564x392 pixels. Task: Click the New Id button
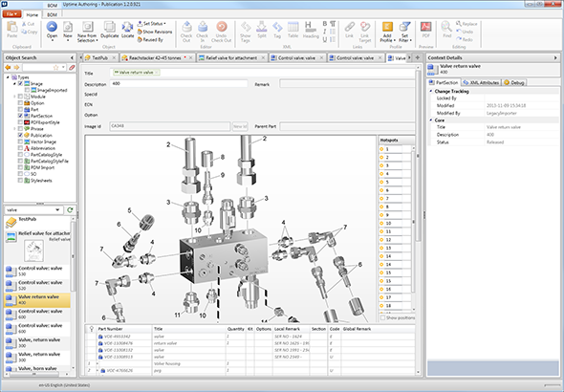[240, 126]
